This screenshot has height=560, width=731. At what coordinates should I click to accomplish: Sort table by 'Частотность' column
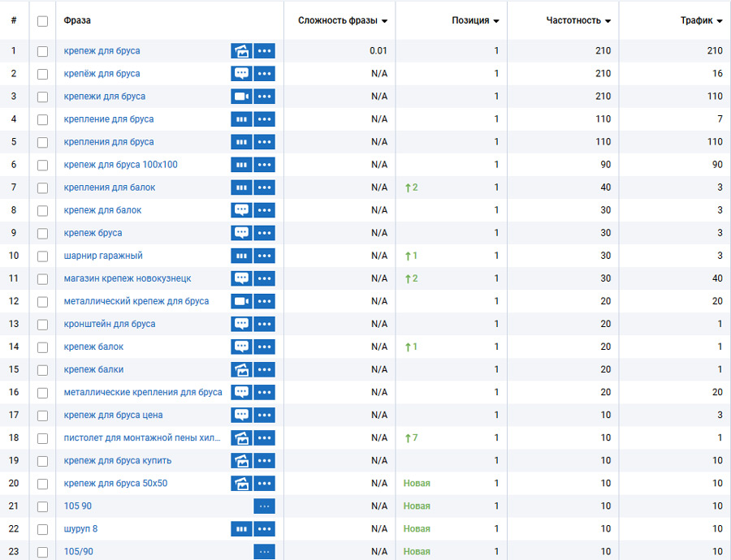point(578,21)
